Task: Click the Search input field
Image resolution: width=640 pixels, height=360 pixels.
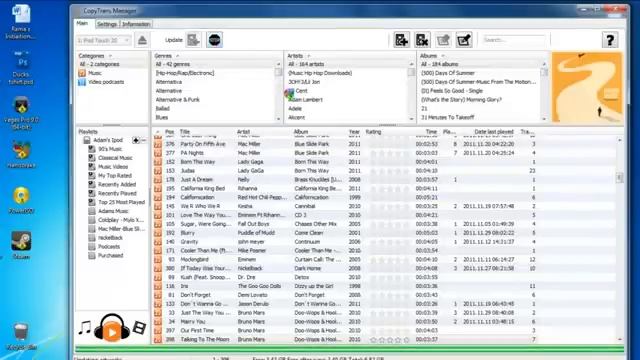Action: tap(513, 40)
